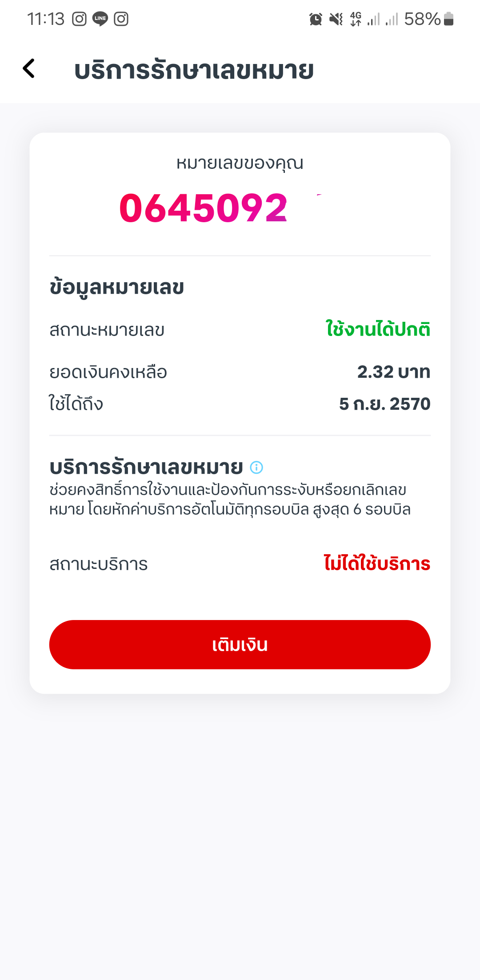Tap the 11:13 clock in status bar
This screenshot has width=480, height=980.
click(x=46, y=19)
